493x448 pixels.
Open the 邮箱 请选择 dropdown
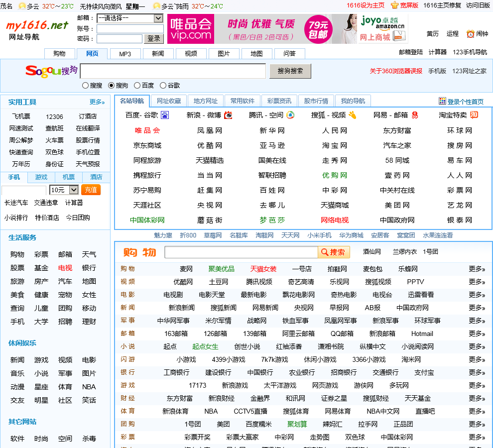pyautogui.click(x=130, y=18)
